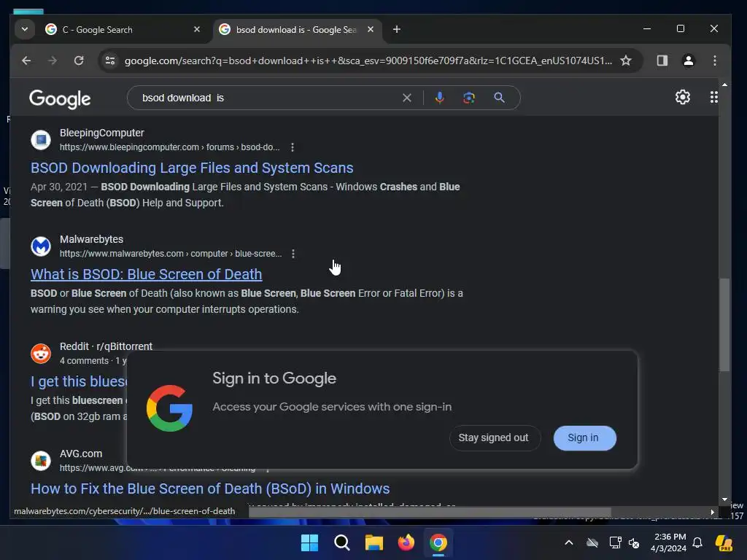The image size is (747, 560).
Task: Open Reddit r/qBittorrent source label
Action: pos(106,346)
